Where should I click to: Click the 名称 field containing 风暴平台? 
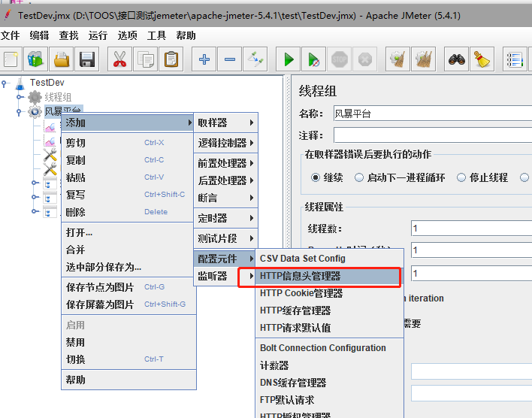(x=433, y=114)
